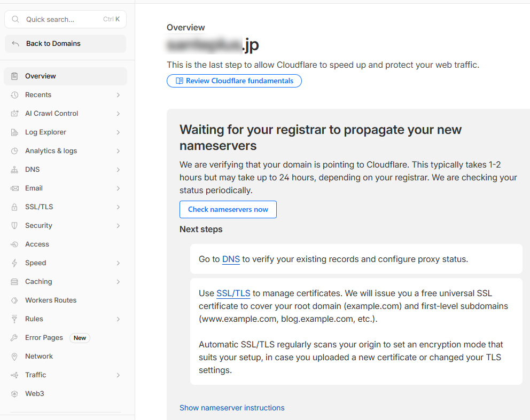This screenshot has height=420, width=530.
Task: Focus the Quick search input field
Action: tap(61, 19)
